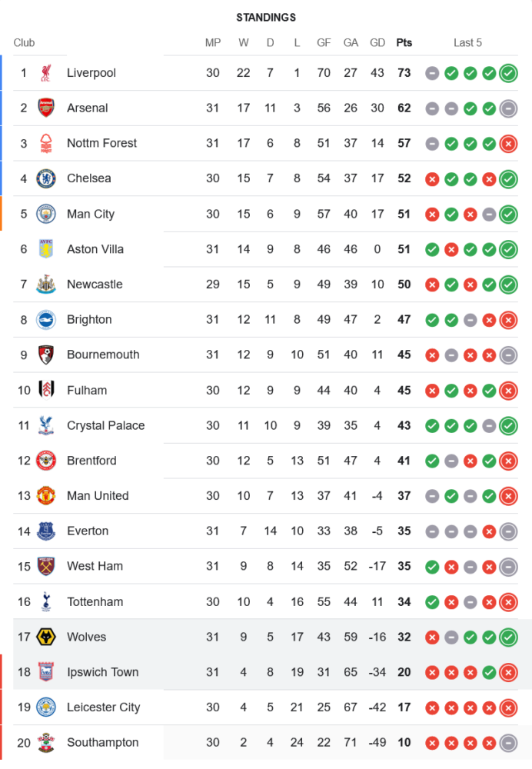Click the Arsenal club crest icon

[x=46, y=108]
